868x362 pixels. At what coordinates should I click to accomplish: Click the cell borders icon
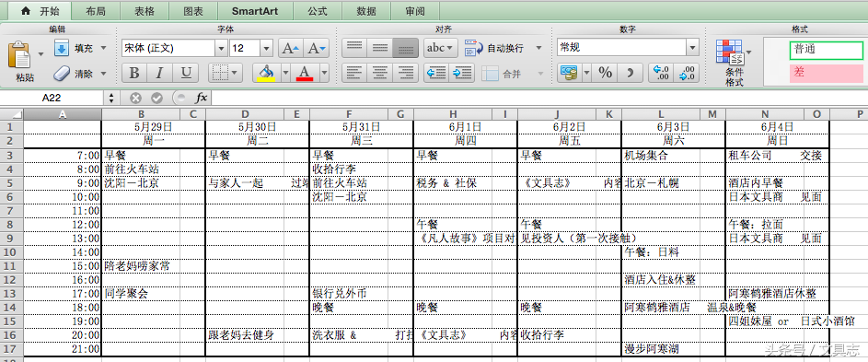[x=221, y=73]
